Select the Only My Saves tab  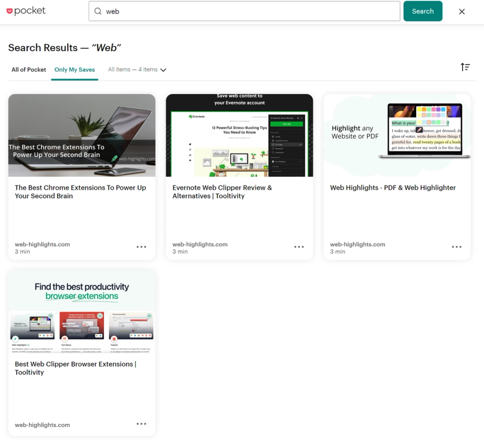coord(75,70)
